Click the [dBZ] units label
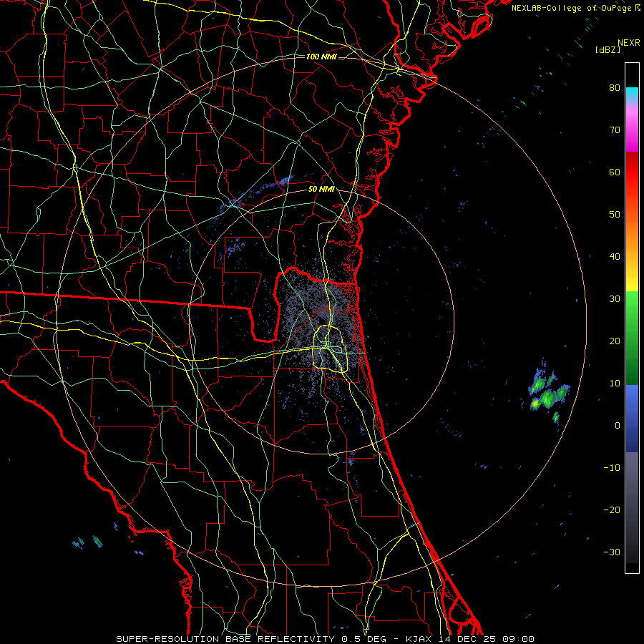 608,50
